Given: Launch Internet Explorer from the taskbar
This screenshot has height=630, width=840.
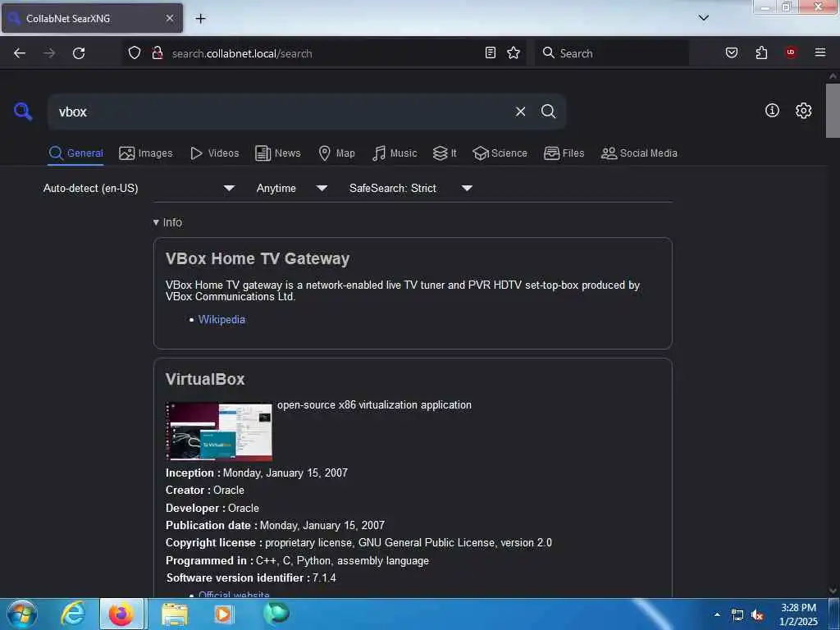Looking at the screenshot, I should (73, 614).
